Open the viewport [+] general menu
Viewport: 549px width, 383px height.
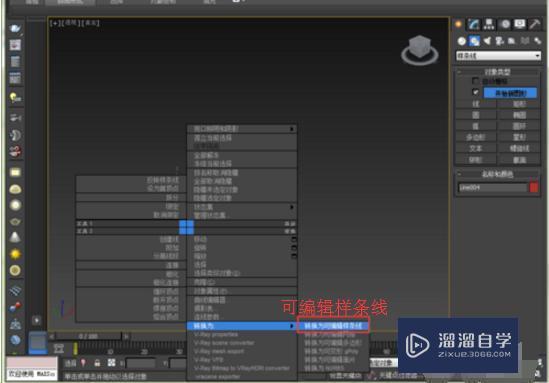pyautogui.click(x=56, y=23)
